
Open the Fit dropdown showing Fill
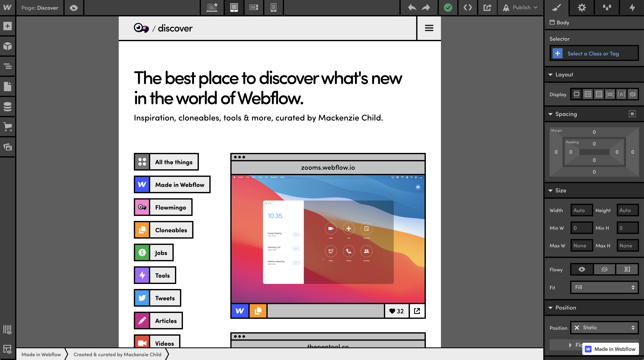click(604, 287)
